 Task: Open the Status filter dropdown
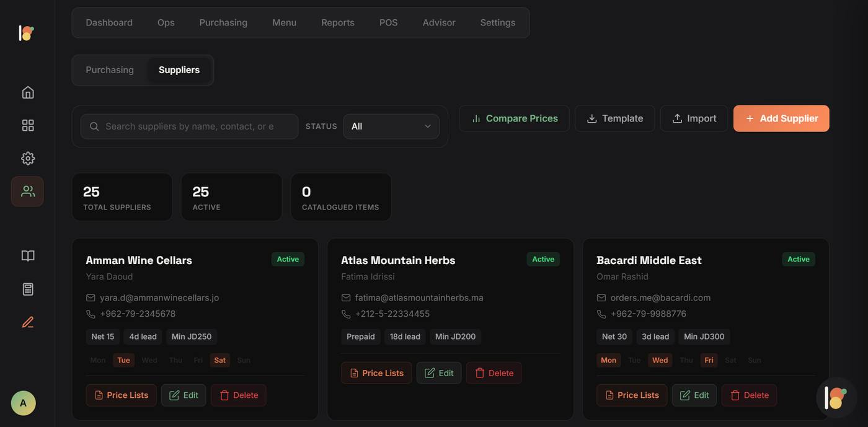coord(391,126)
